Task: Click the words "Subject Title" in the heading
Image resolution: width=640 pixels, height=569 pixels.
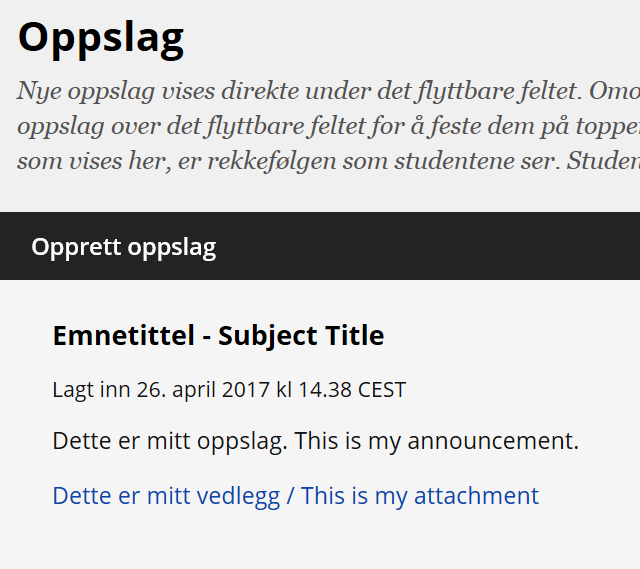Action: tap(301, 336)
